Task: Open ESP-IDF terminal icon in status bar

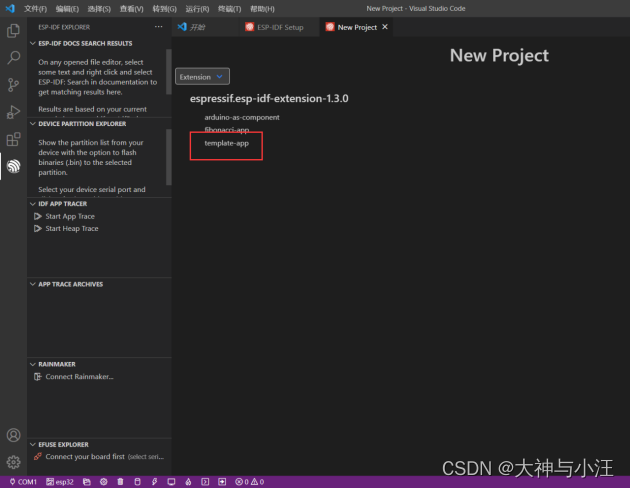Action: (x=205, y=482)
